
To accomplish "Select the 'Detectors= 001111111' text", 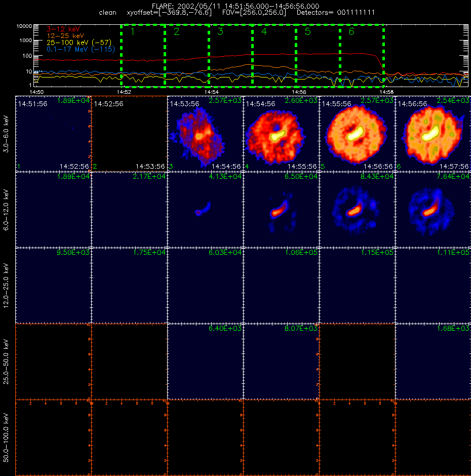I will tap(336, 13).
